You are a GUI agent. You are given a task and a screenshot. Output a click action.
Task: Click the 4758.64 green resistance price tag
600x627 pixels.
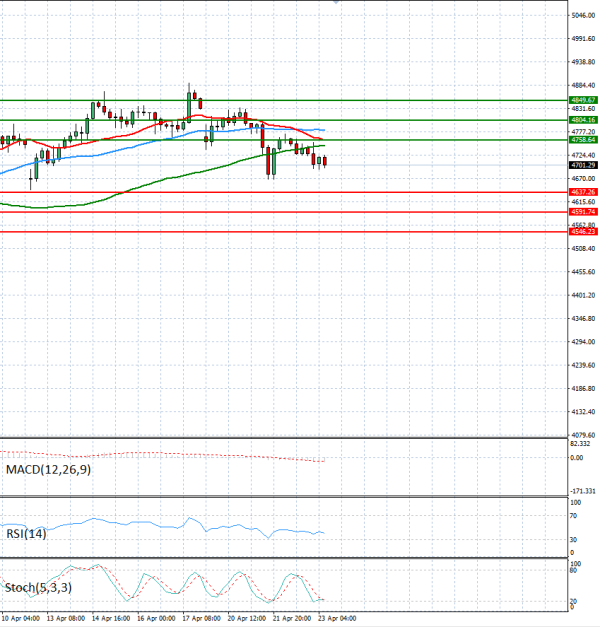[583, 140]
